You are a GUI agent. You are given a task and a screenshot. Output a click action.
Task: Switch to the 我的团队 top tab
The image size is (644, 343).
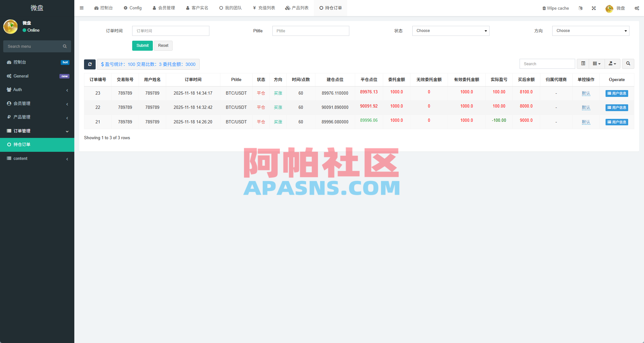(230, 8)
